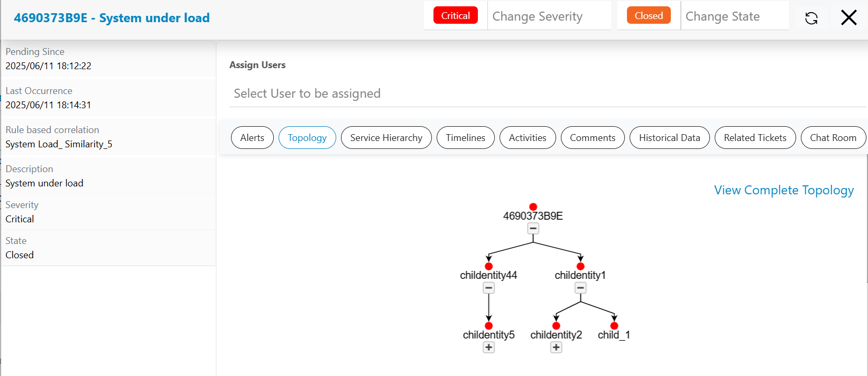Viewport: 868px width, 376px height.
Task: Click the childentity5 red status dot
Action: pos(488,326)
